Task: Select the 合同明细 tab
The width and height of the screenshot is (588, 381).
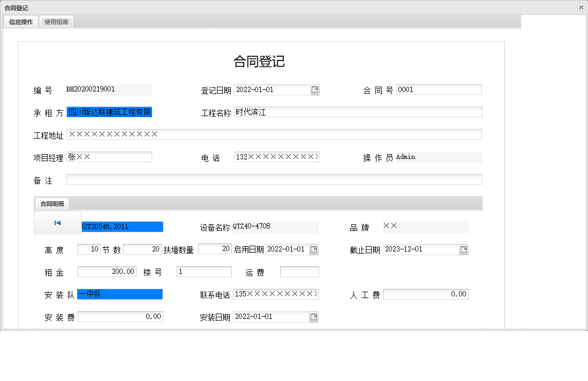Action: click(52, 203)
